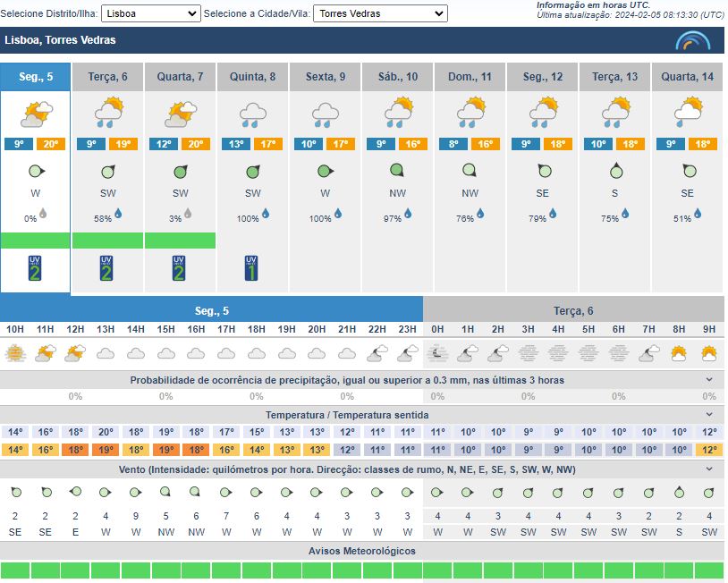This screenshot has height=583, width=728.
Task: Click the gauge icon in the header bar
Action: pyautogui.click(x=692, y=41)
